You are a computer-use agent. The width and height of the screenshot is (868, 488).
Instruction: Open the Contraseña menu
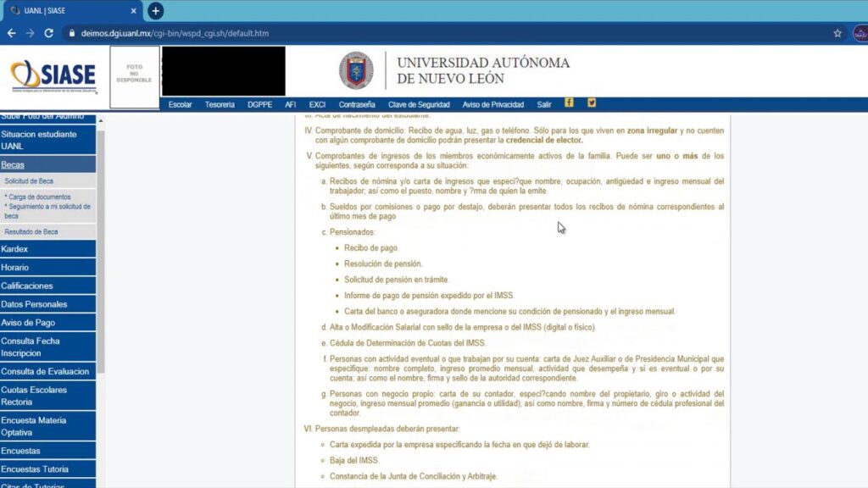pos(357,104)
